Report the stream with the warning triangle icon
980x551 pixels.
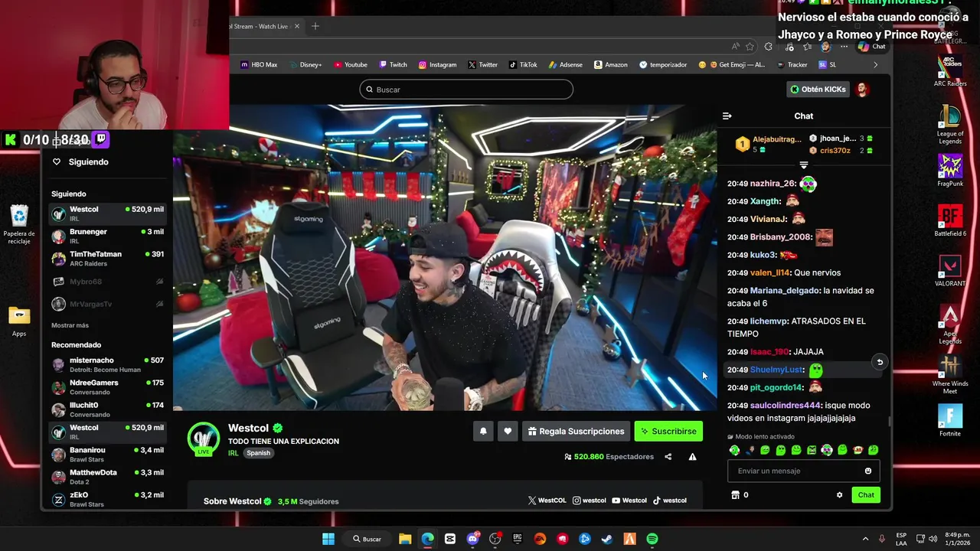(x=692, y=457)
